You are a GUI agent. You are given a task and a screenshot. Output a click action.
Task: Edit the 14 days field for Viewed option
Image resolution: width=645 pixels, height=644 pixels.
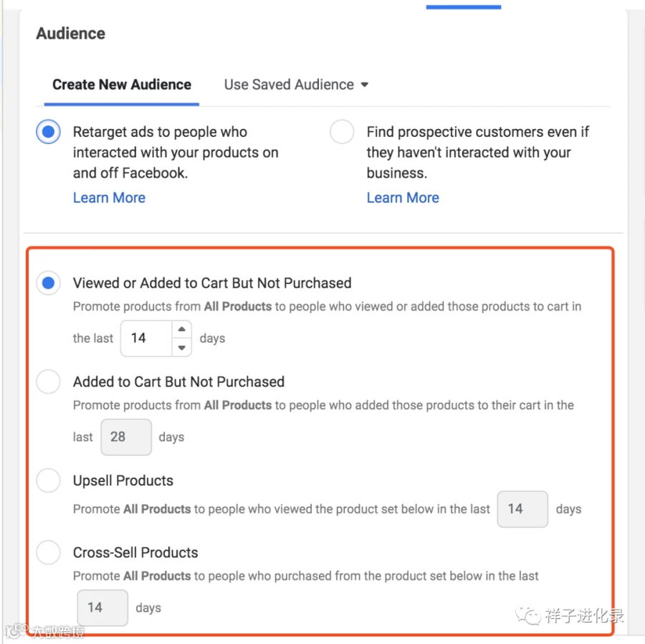point(146,338)
